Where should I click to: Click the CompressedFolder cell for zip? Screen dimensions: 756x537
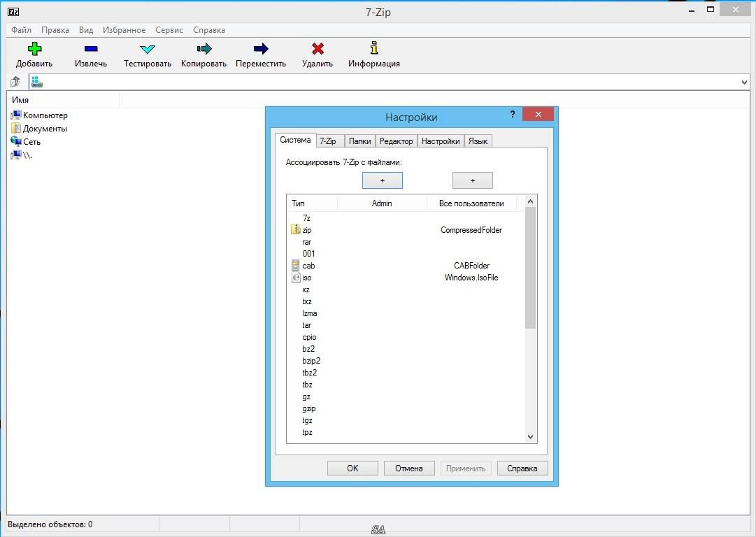click(471, 230)
